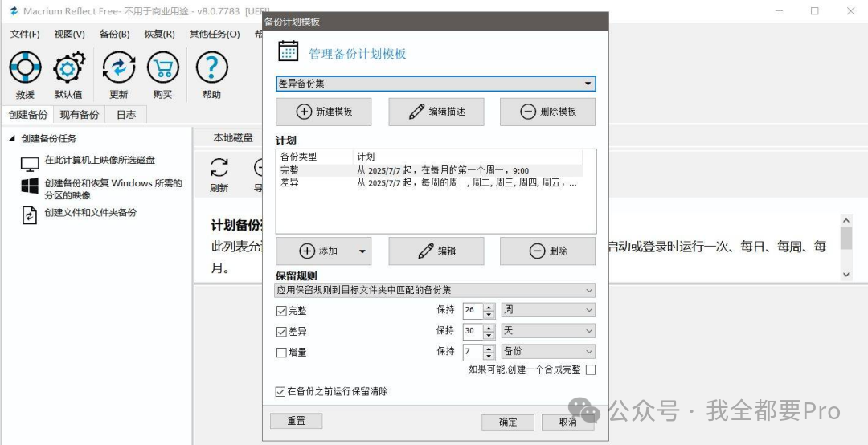Click the 新建模板 button
868x445 pixels.
tap(324, 112)
